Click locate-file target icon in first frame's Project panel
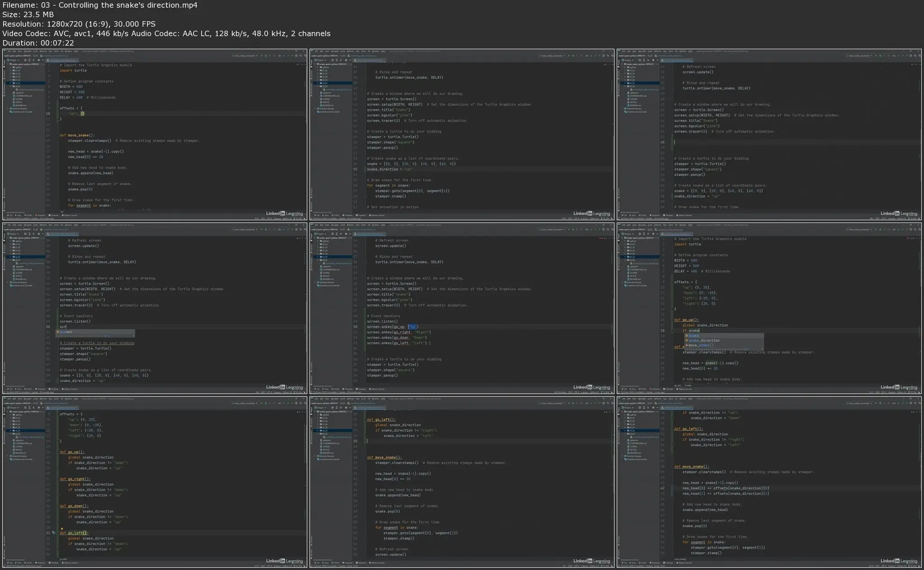The image size is (924, 570). pos(25,60)
